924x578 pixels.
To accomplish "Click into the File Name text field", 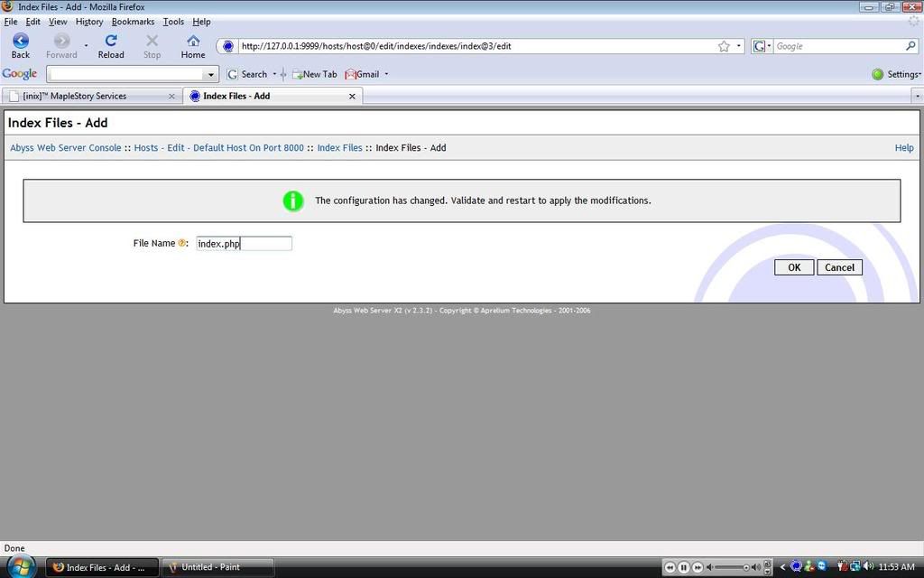I will coord(244,244).
